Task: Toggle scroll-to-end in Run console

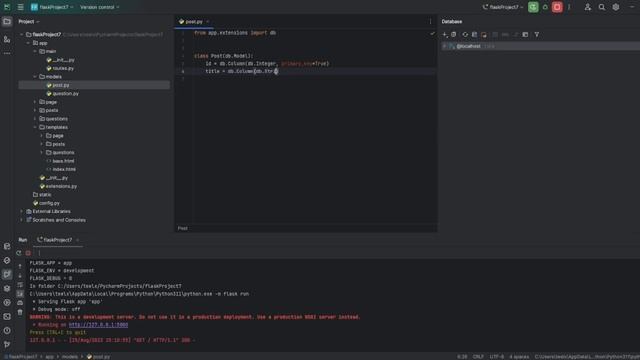Action: click(20, 294)
